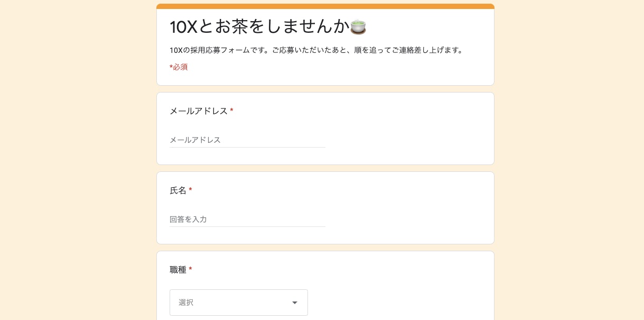Click the required asterisk beside メールアドレス
Image resolution: width=644 pixels, height=320 pixels.
[231, 111]
